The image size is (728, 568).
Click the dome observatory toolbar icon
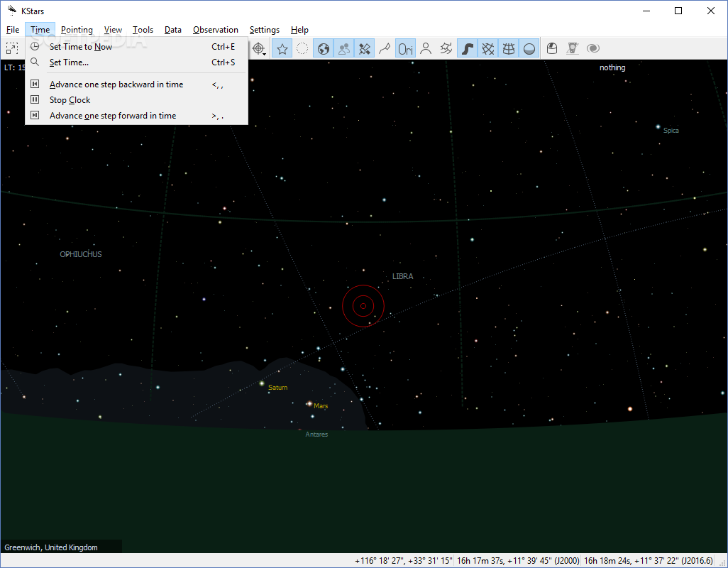[x=551, y=48]
